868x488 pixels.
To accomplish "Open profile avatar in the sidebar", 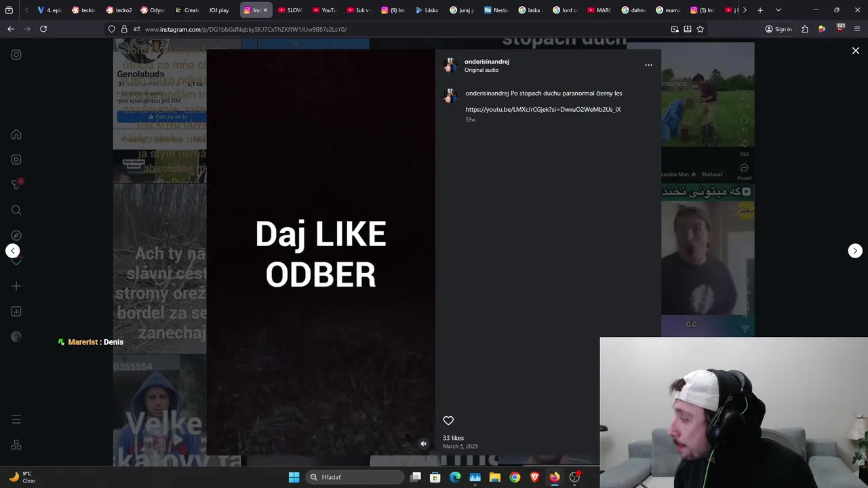I will [x=16, y=337].
